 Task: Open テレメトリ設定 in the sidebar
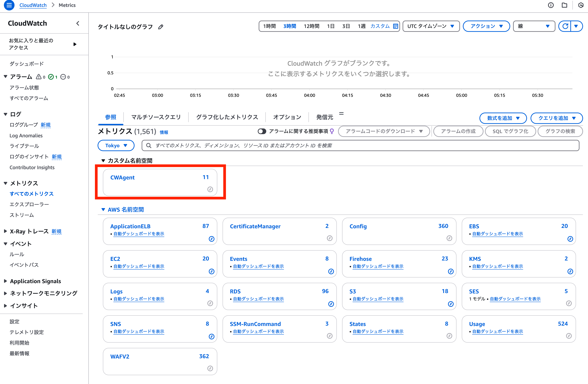pos(27,332)
